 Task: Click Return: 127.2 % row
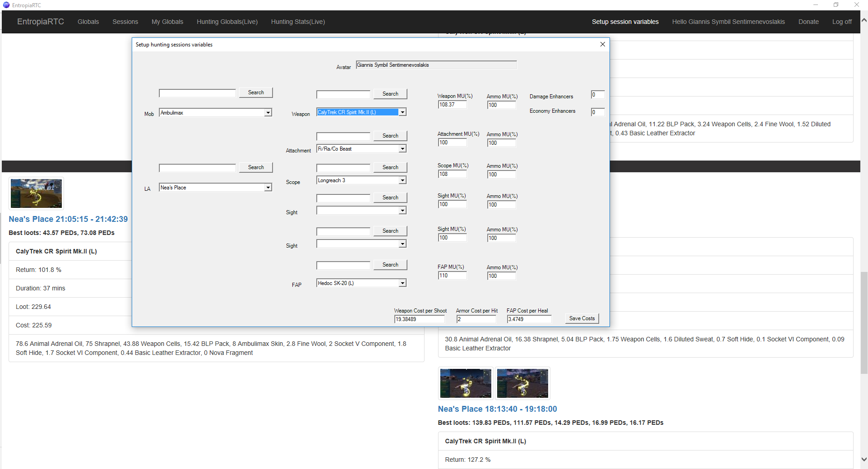(x=645, y=460)
